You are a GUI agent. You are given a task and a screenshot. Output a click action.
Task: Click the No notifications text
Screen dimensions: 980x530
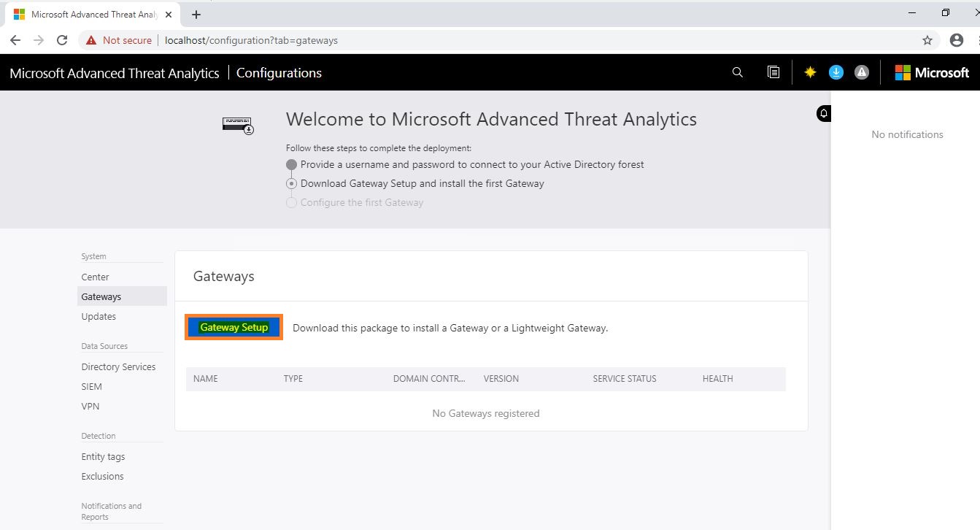coord(908,134)
